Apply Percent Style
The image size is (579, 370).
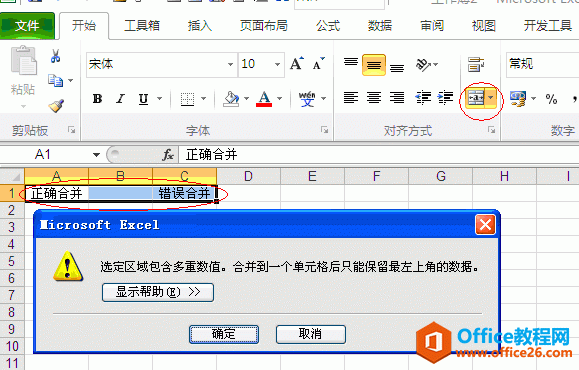pos(551,99)
